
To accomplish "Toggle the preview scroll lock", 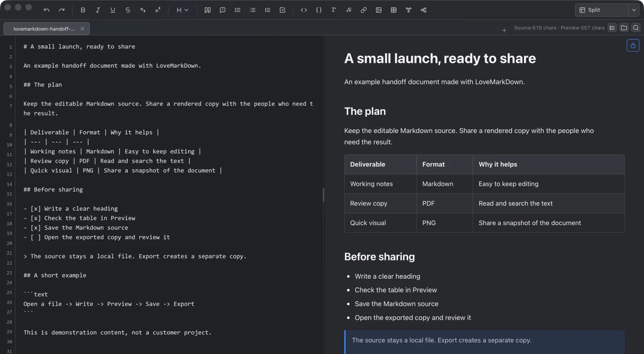I will [x=633, y=46].
